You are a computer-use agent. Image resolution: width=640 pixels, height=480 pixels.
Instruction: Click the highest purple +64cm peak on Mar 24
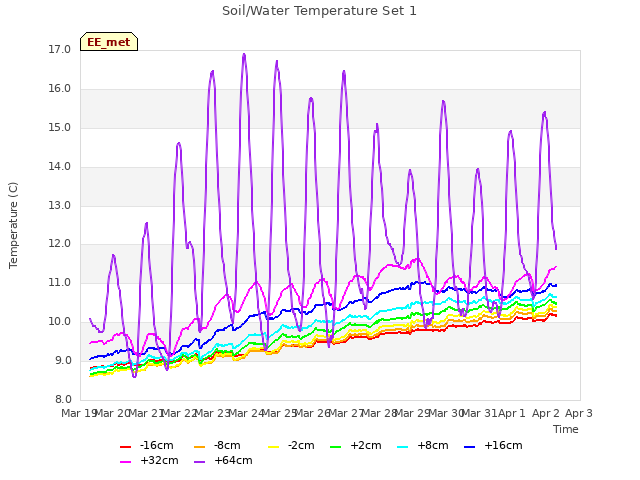click(x=244, y=54)
